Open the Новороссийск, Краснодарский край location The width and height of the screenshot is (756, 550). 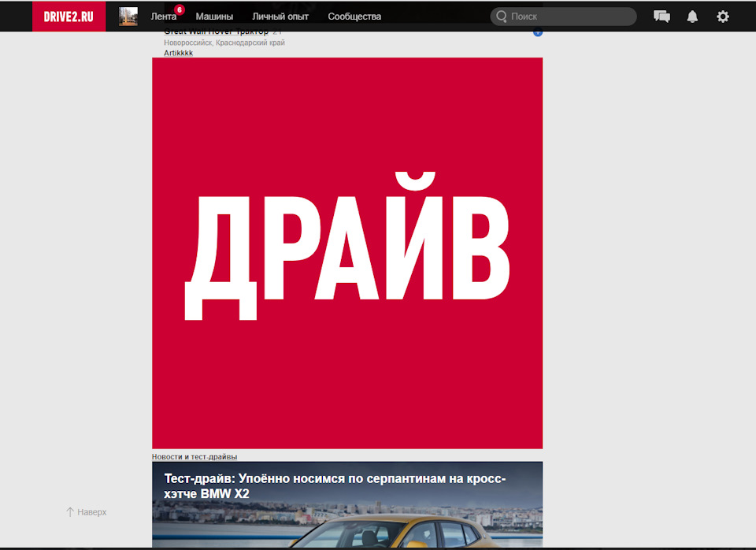[224, 43]
